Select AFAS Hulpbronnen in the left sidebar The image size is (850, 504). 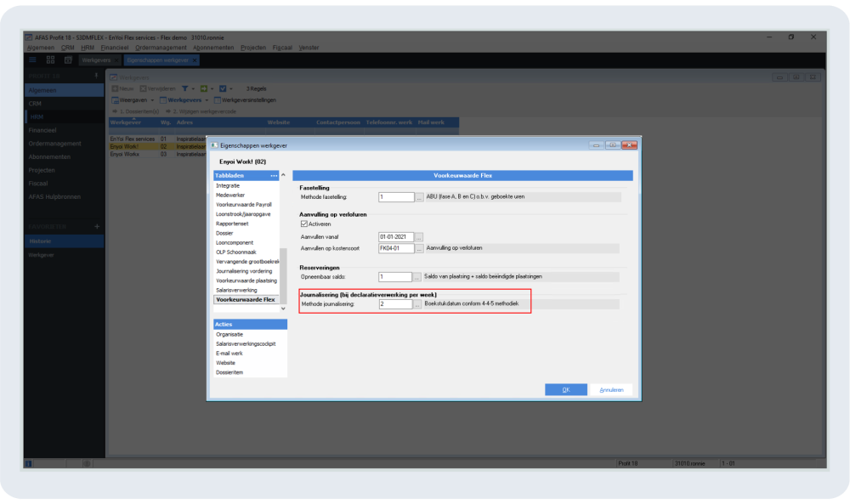click(x=64, y=196)
